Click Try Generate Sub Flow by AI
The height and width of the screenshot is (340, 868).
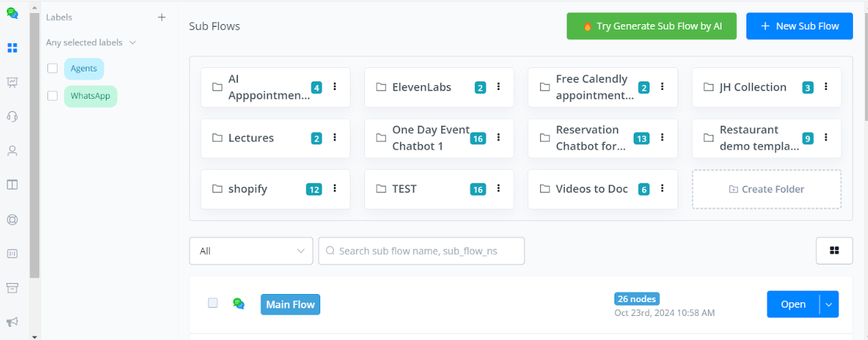coord(651,26)
